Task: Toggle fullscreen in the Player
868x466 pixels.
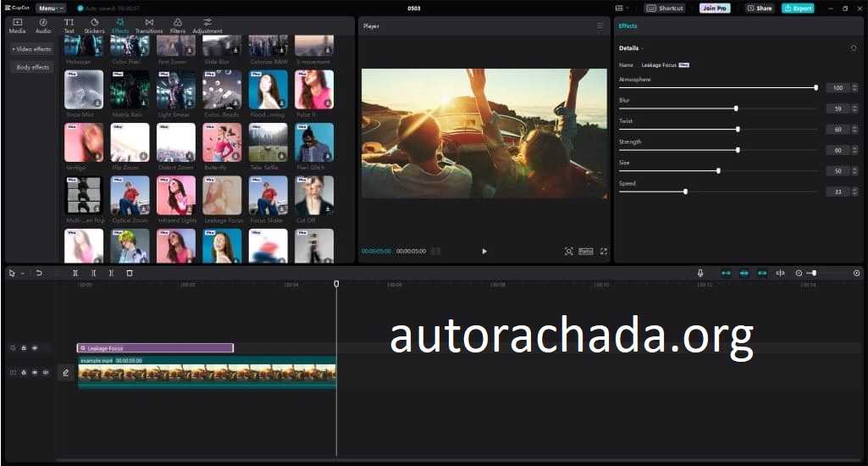Action: click(604, 252)
